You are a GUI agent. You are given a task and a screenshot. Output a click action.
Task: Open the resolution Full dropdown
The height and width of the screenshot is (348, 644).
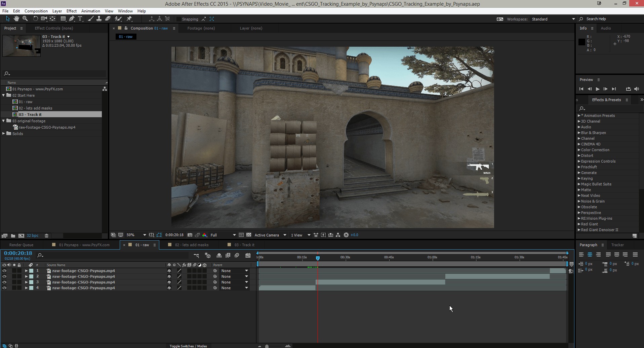click(223, 235)
